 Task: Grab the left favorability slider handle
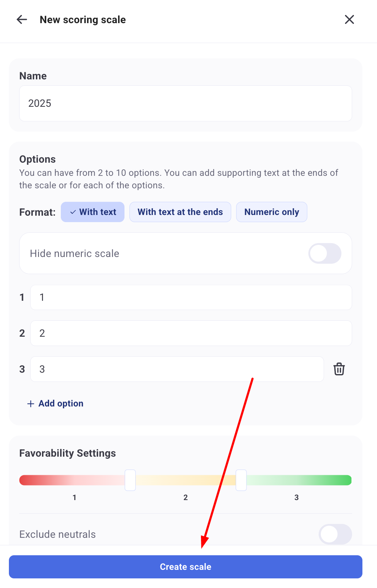[130, 480]
